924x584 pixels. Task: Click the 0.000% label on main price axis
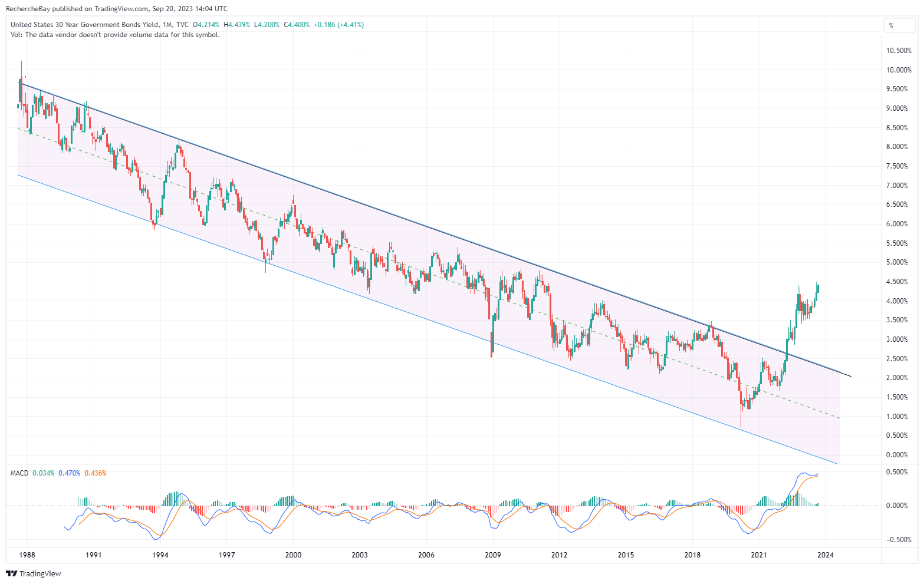(899, 455)
